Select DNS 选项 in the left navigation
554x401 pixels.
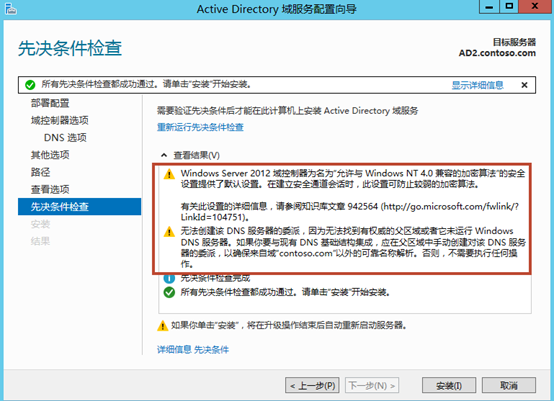click(65, 137)
